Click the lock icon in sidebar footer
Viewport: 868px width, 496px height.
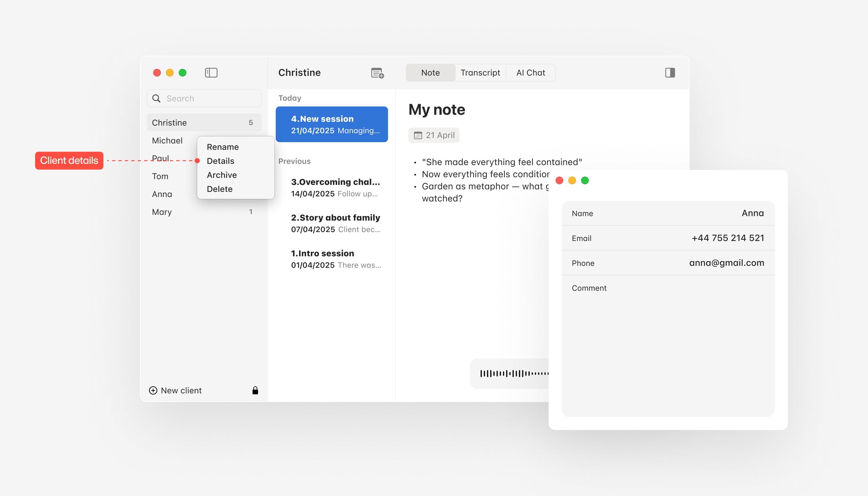tap(255, 390)
